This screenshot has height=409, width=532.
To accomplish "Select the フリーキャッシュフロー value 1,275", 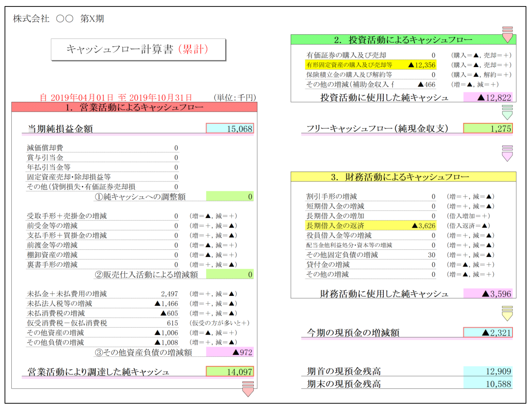I will 488,128.
